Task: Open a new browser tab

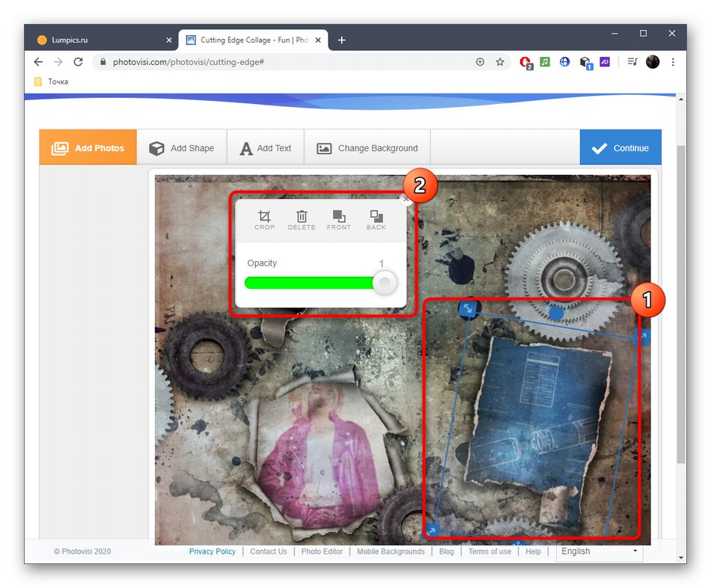Action: [x=342, y=40]
